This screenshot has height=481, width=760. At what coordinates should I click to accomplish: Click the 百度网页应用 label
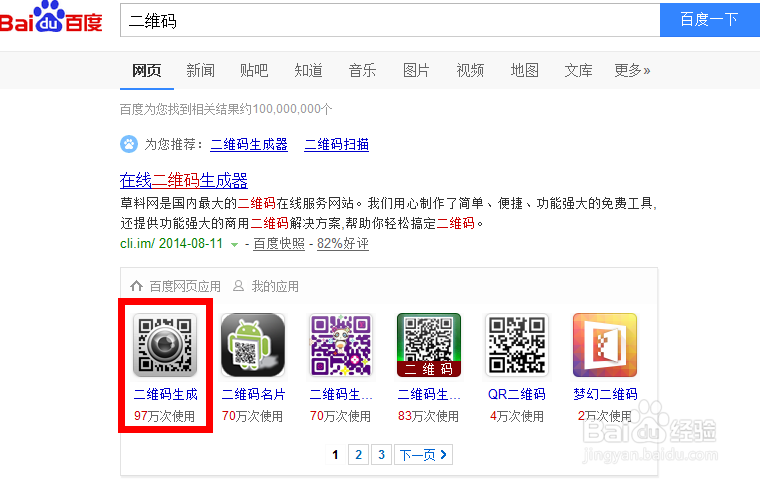[185, 286]
